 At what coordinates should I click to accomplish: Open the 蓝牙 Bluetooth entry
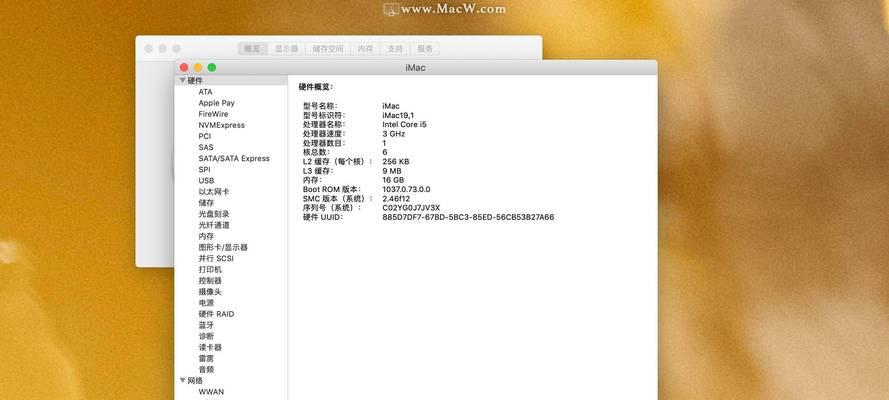pyautogui.click(x=206, y=325)
